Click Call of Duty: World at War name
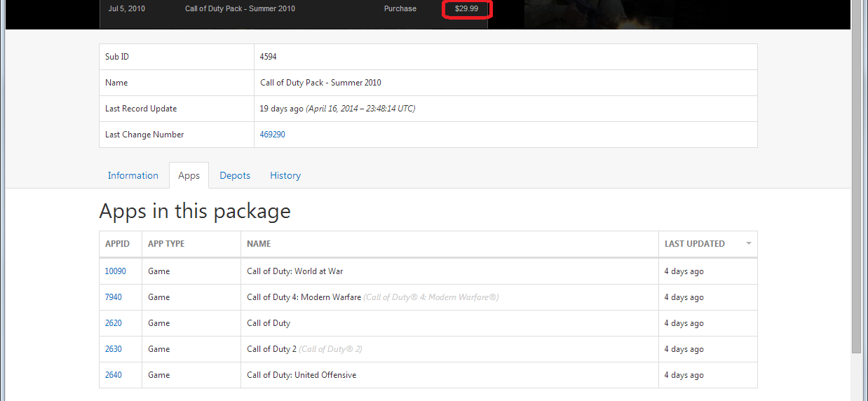 (x=295, y=271)
